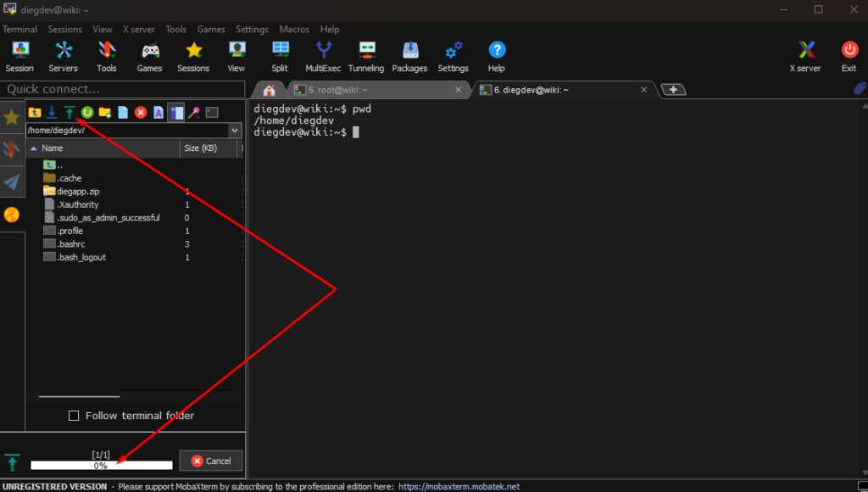Image resolution: width=868 pixels, height=492 pixels.
Task: Open the Tunneling toolbar icon
Action: tap(366, 57)
